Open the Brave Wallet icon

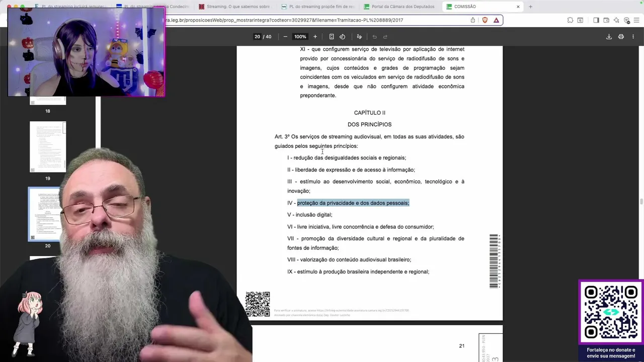click(x=606, y=20)
